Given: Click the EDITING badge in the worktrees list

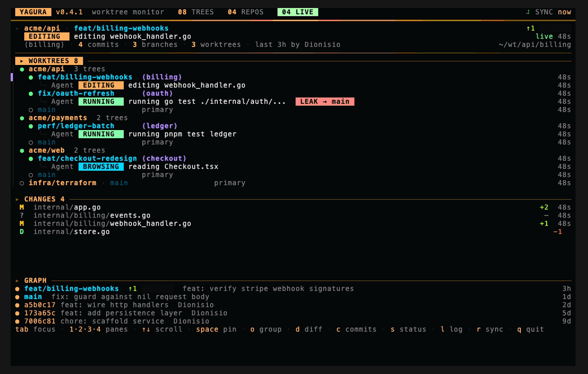Looking at the screenshot, I should click(x=101, y=85).
